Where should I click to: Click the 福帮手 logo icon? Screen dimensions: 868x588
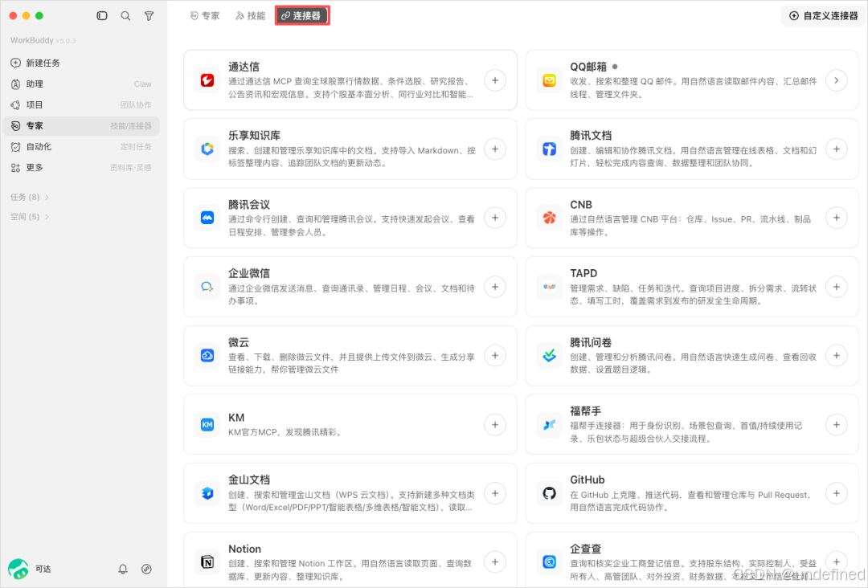549,424
